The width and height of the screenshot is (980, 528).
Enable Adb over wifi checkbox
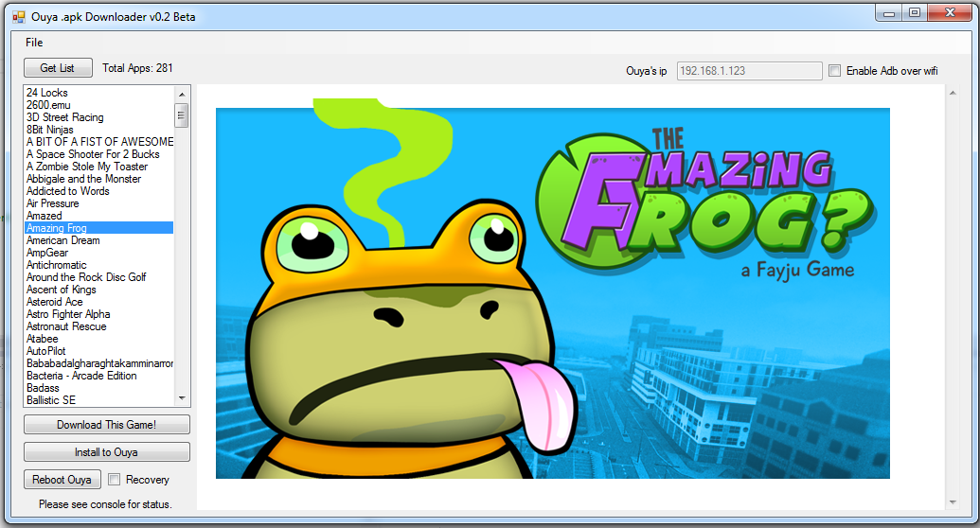pyautogui.click(x=834, y=71)
